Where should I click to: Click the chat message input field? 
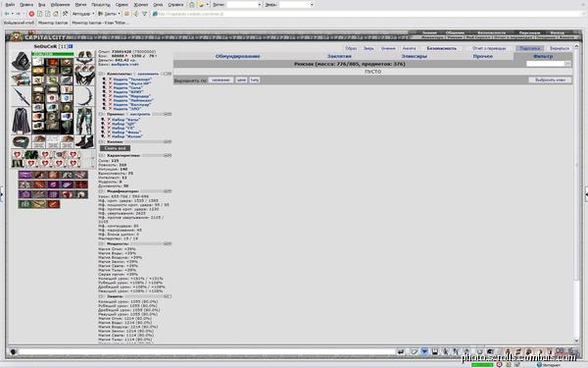(x=207, y=352)
